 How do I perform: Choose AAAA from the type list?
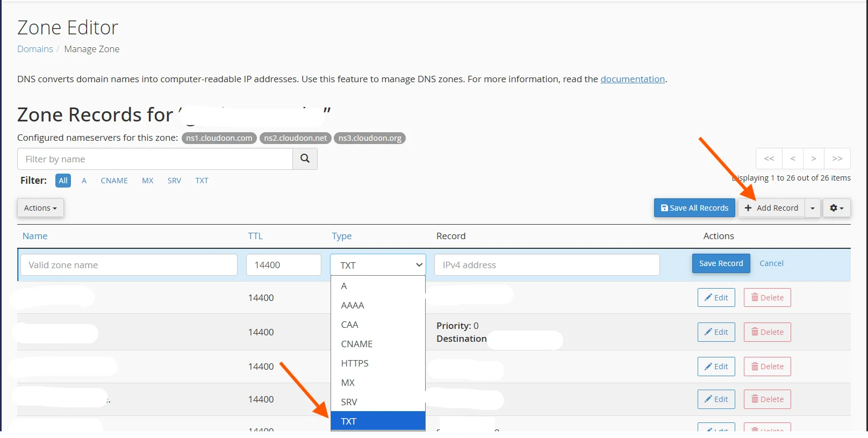[378, 305]
